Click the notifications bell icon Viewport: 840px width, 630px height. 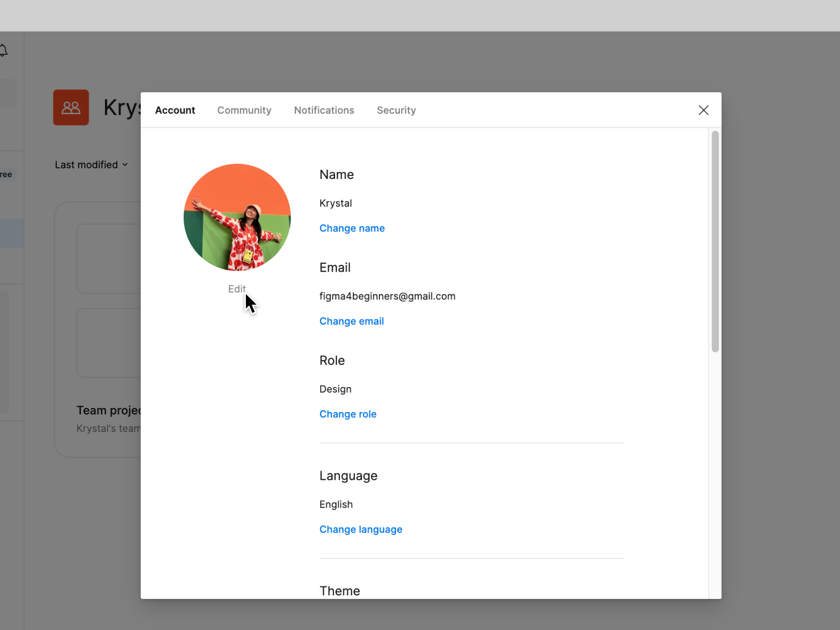3,50
